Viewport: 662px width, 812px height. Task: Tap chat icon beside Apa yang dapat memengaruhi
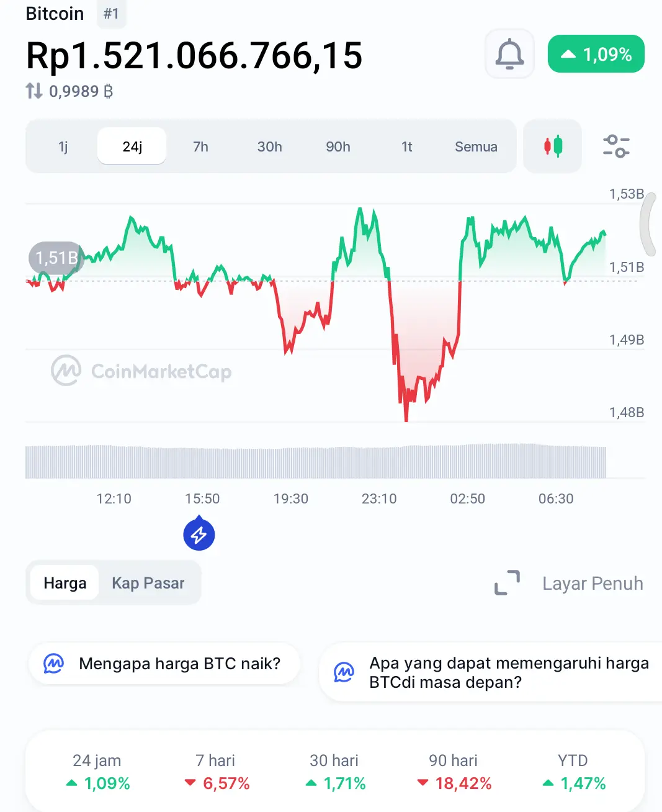(344, 672)
